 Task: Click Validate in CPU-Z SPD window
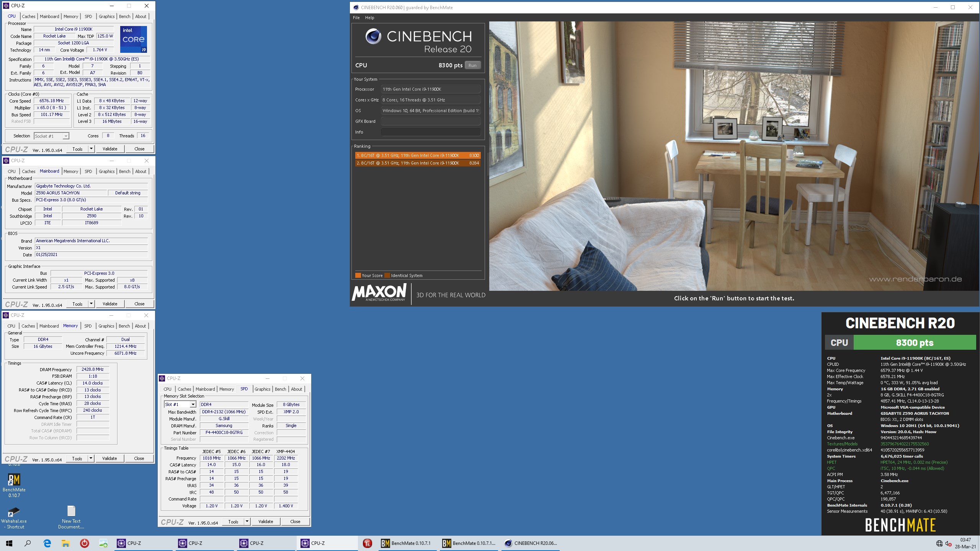tap(266, 522)
